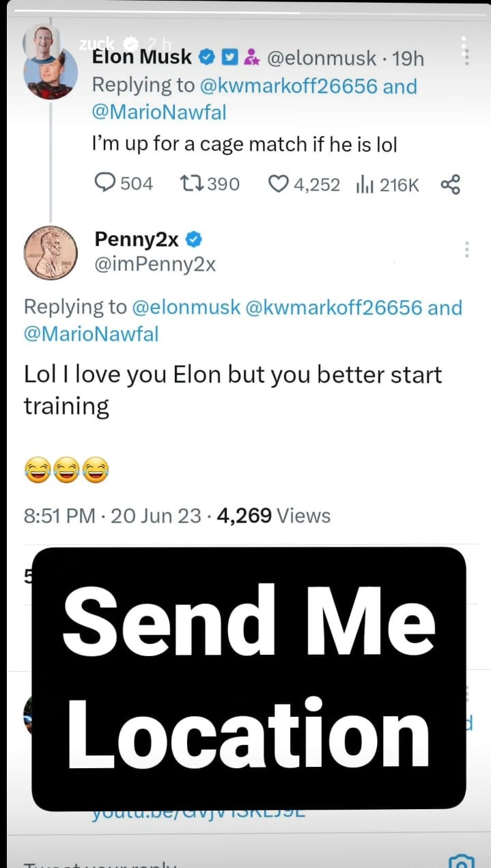Image resolution: width=491 pixels, height=868 pixels.
Task: Tap the Penny2x penny avatar
Action: pyautogui.click(x=51, y=252)
